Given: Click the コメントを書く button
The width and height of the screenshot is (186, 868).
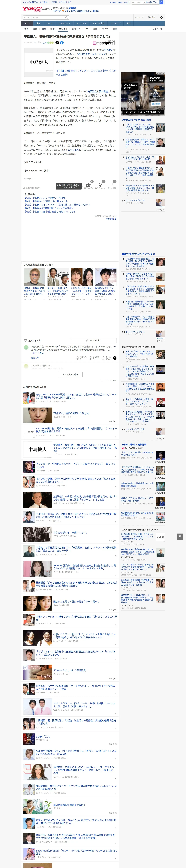Looking at the screenshot, I should coord(93,341).
